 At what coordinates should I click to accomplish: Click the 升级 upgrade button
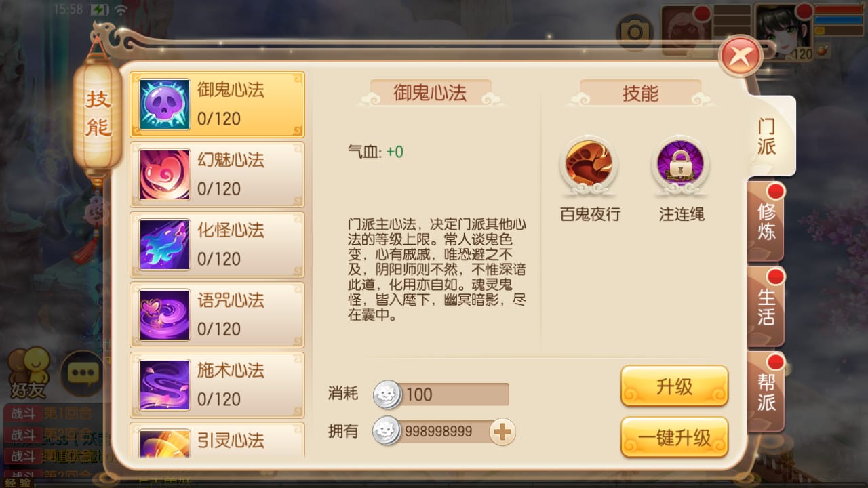[x=675, y=386]
